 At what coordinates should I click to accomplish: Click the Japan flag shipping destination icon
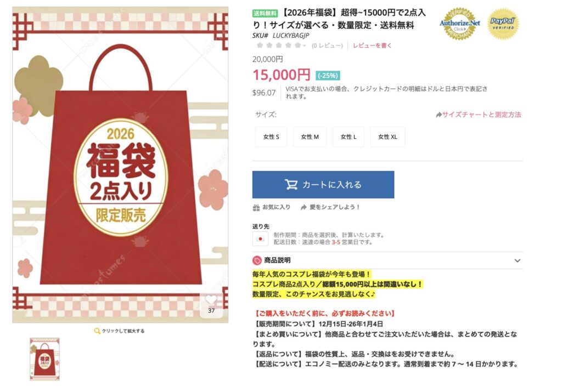260,239
